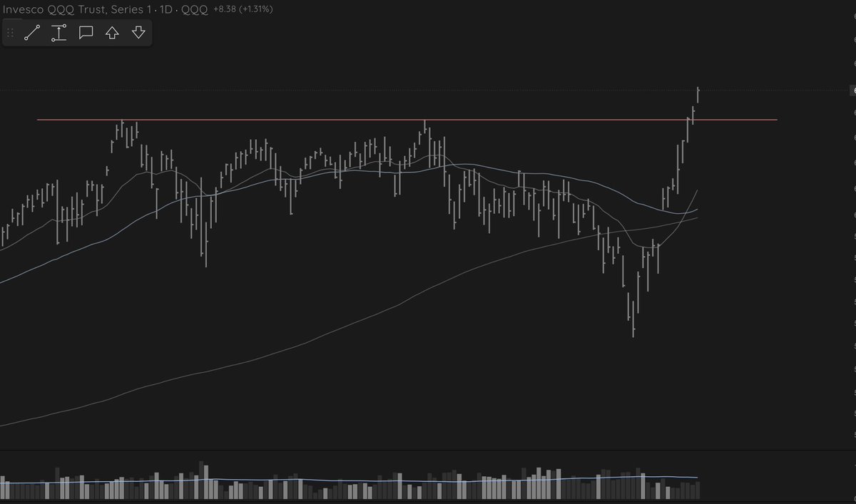The image size is (856, 504).
Task: Click the Invesco QQQ Trust chart title
Action: (x=105, y=9)
